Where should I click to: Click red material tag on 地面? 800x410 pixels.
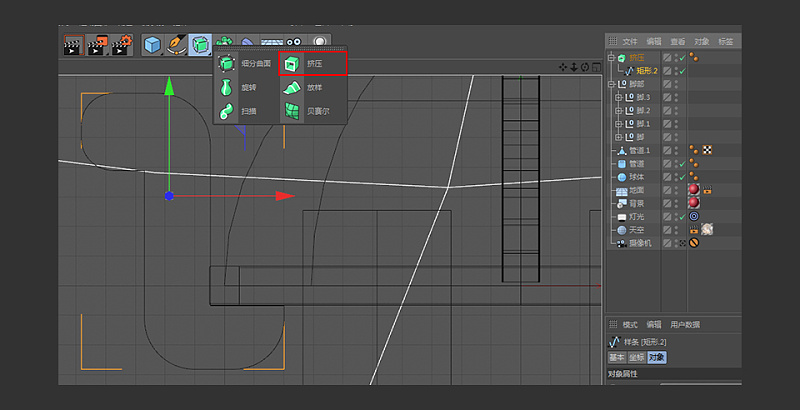(x=693, y=190)
